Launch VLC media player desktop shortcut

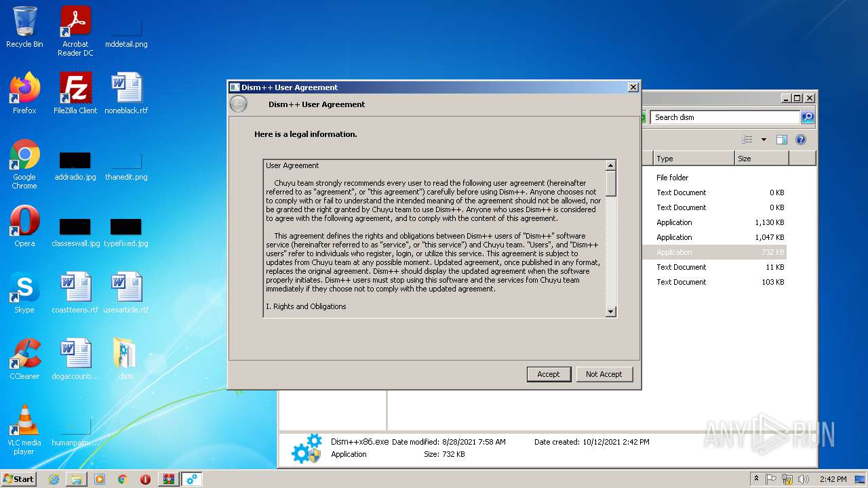[24, 430]
